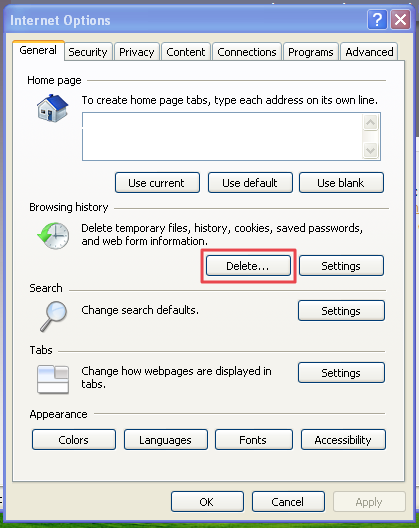This screenshot has height=528, width=419.
Task: Select the Advanced tab
Action: [x=369, y=52]
